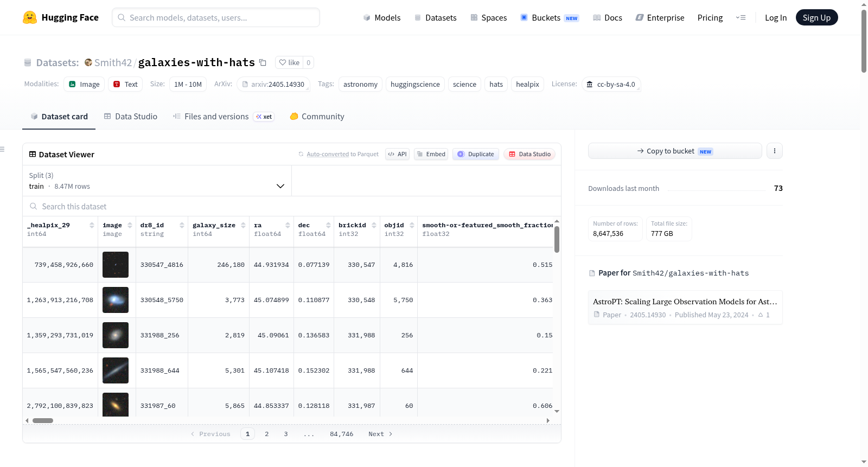Open the galaxy thumbnail in row 330548_5750
Image resolution: width=868 pixels, height=467 pixels.
[116, 300]
